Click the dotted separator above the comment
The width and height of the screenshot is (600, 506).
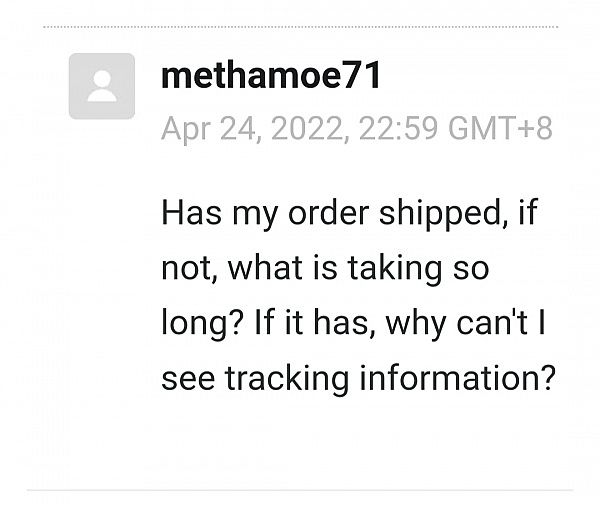[x=300, y=27]
